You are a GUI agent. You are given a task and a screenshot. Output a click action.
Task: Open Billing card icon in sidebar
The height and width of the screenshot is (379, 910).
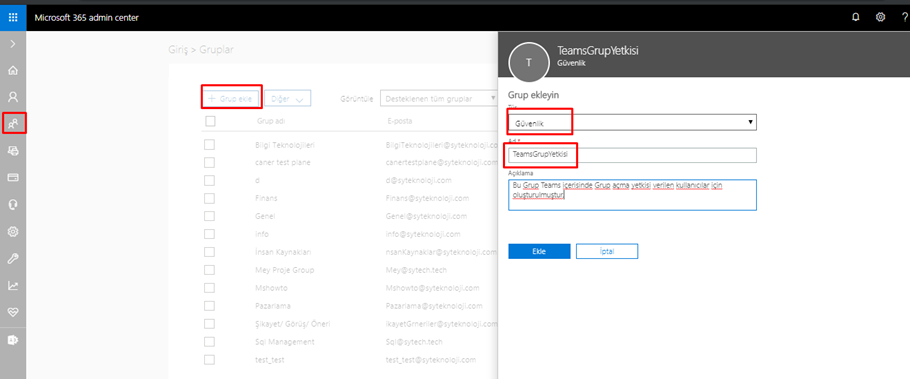tap(13, 178)
